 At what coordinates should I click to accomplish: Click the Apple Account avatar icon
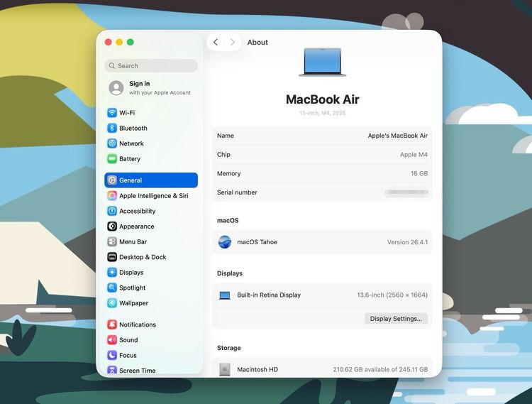click(116, 88)
